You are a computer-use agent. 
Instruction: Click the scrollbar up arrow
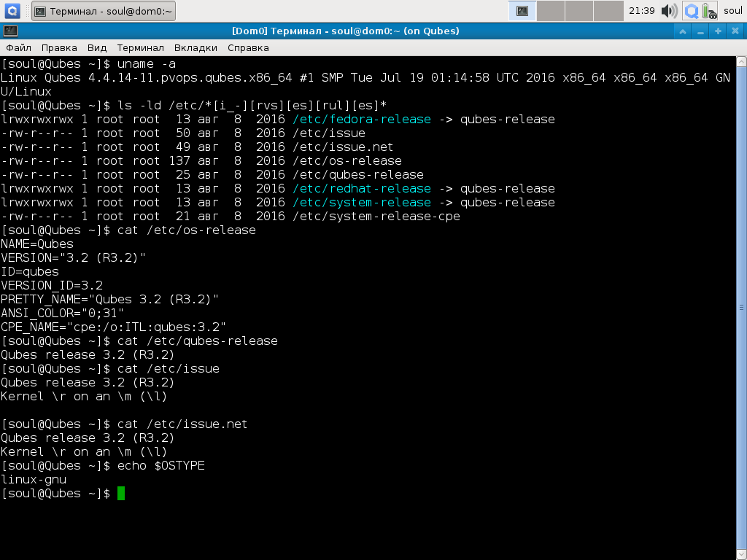tap(741, 61)
